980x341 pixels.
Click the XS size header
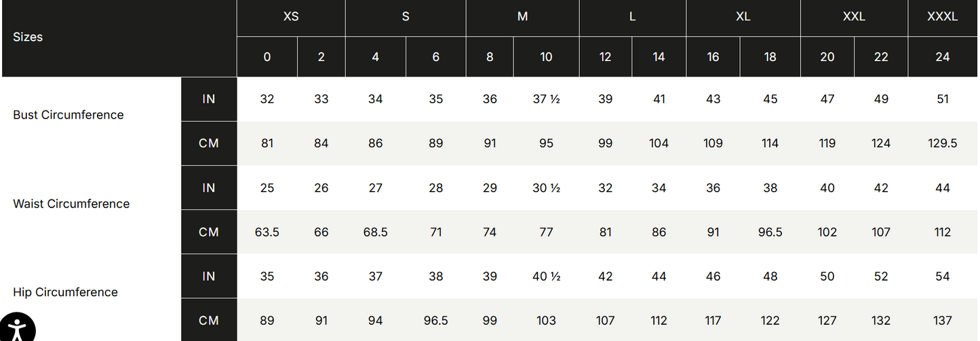click(x=291, y=17)
